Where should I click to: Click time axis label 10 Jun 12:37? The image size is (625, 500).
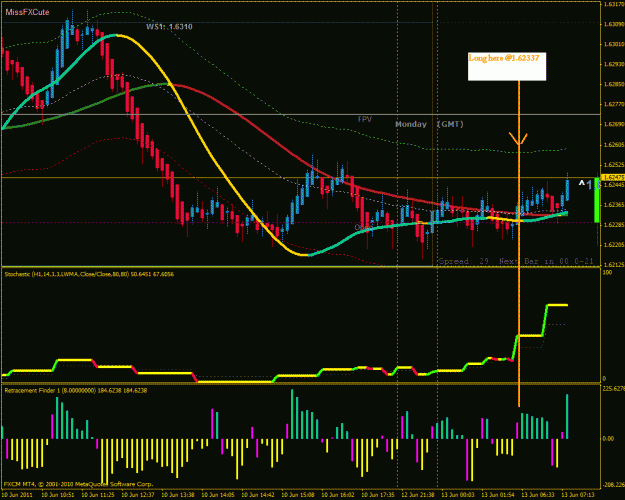(138, 495)
